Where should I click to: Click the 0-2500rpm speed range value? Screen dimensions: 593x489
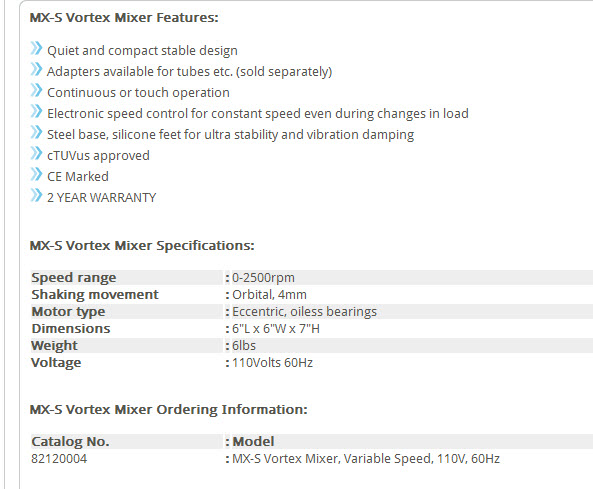point(263,278)
